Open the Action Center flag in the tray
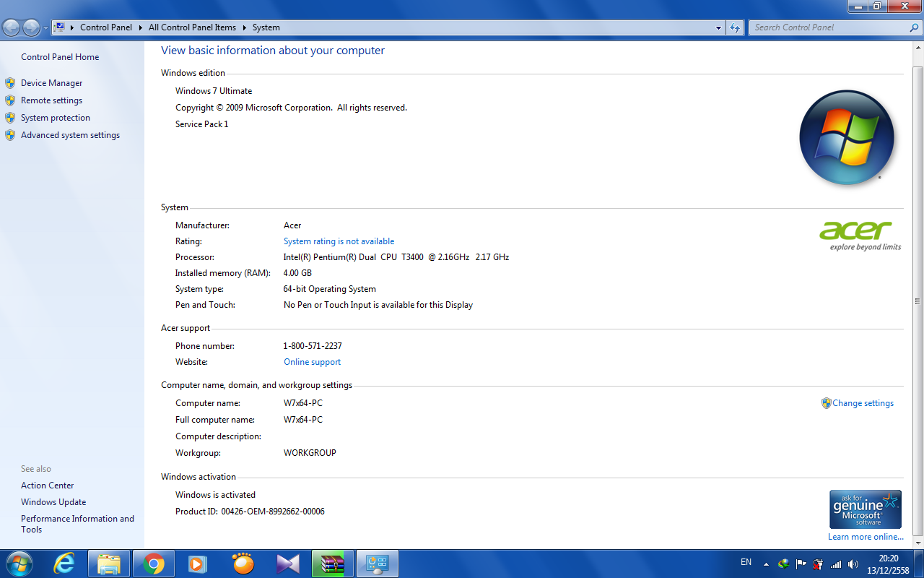Image resolution: width=924 pixels, height=578 pixels. pos(801,564)
